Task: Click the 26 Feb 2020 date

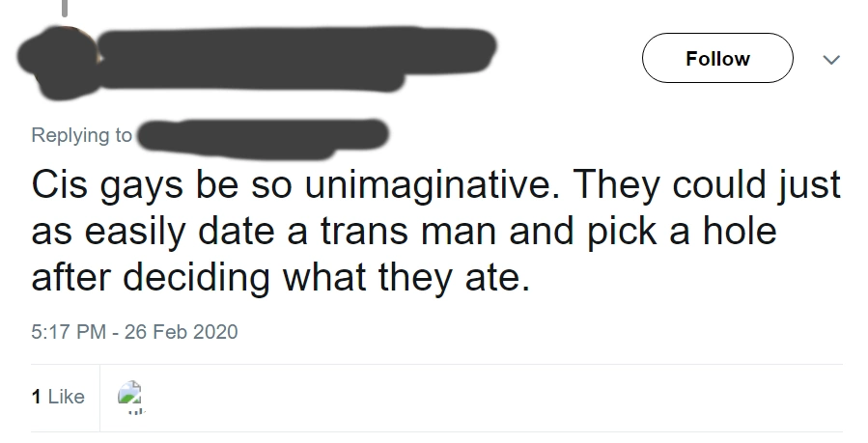Action: point(180,331)
